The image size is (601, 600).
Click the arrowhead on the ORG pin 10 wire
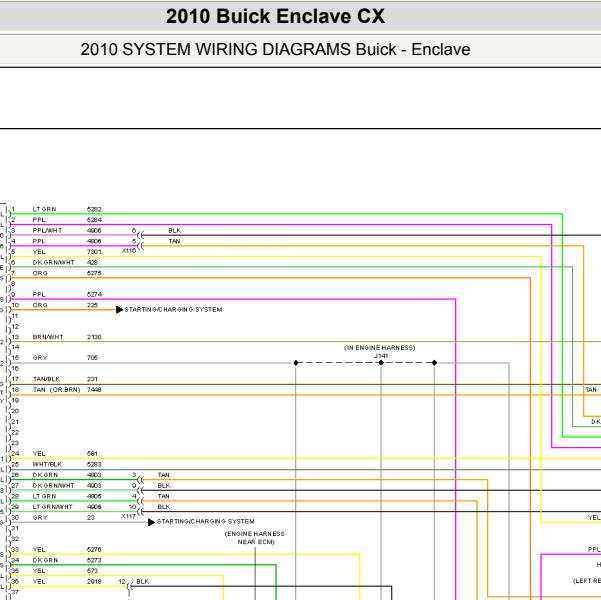[x=119, y=310]
